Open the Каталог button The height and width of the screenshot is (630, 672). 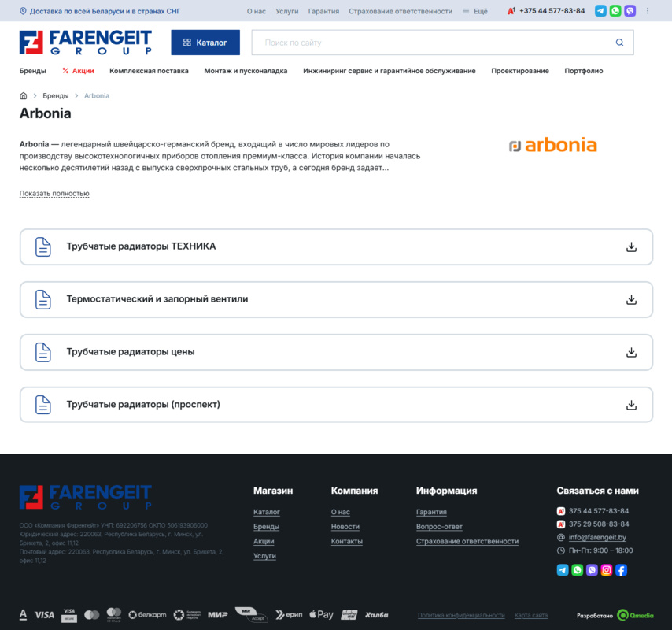205,43
